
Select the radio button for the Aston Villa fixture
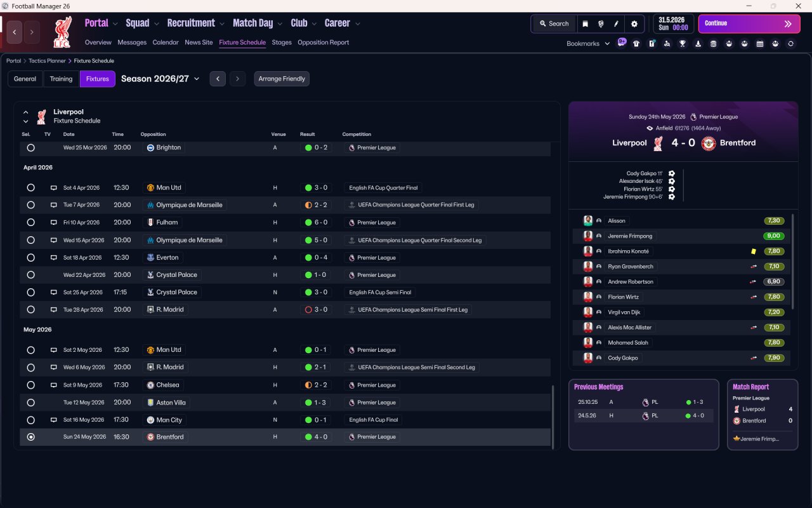click(30, 403)
